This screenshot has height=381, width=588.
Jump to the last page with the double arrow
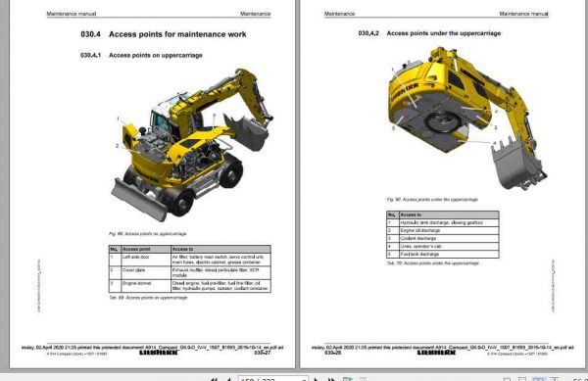tap(331, 379)
